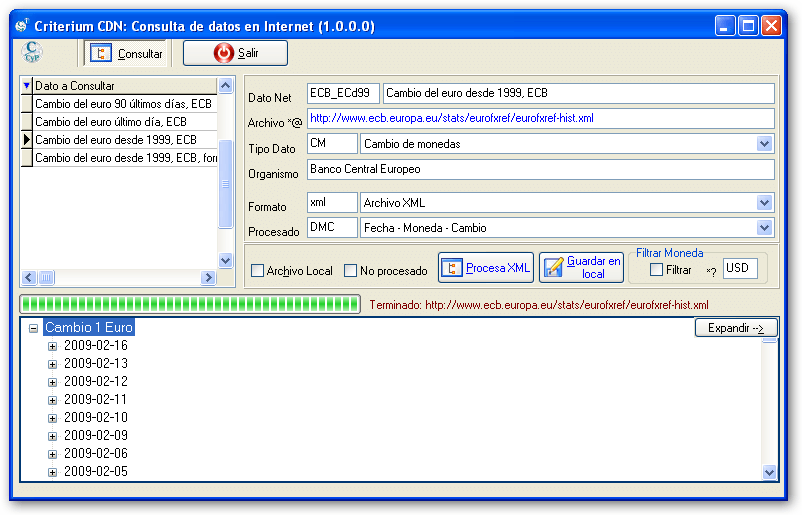802x515 pixels.
Task: Click the Expandir --> button
Action: 736,328
